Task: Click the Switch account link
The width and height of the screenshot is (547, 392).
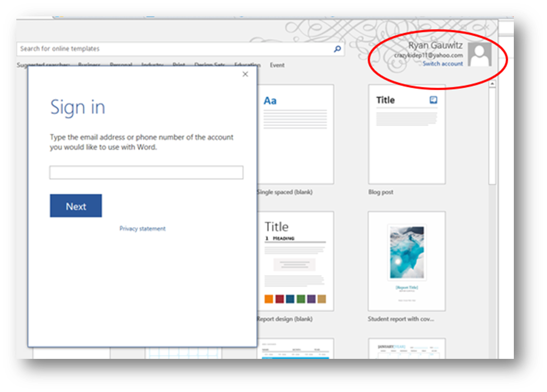Action: (x=442, y=64)
